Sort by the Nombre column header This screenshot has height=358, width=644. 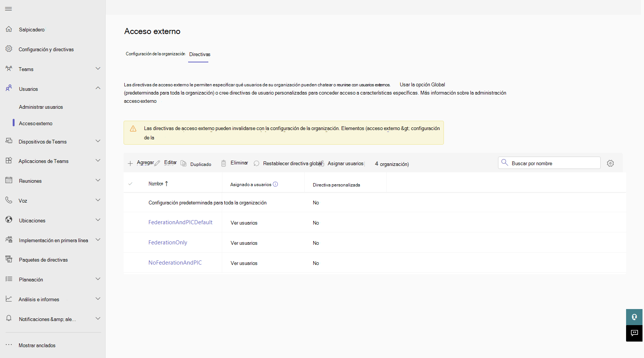click(x=156, y=184)
